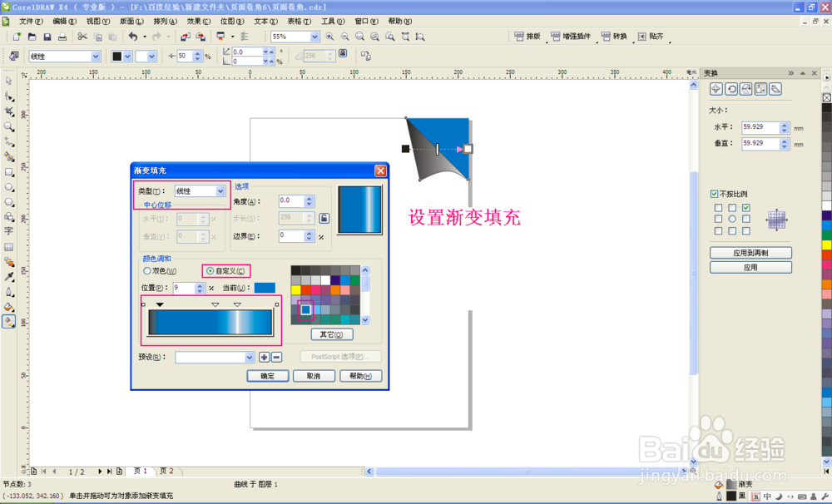Screen dimensions: 832x504
Task: Select the 自定义 radio button
Action: pos(209,270)
